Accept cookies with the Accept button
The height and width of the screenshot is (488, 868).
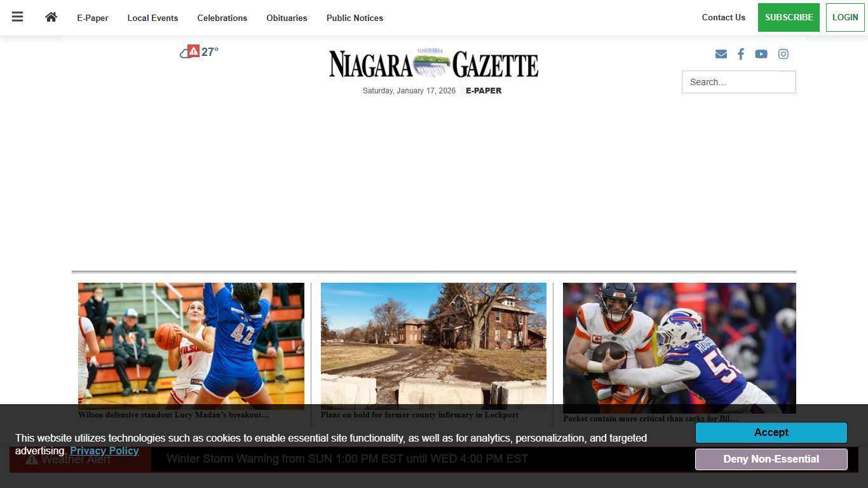pos(771,432)
